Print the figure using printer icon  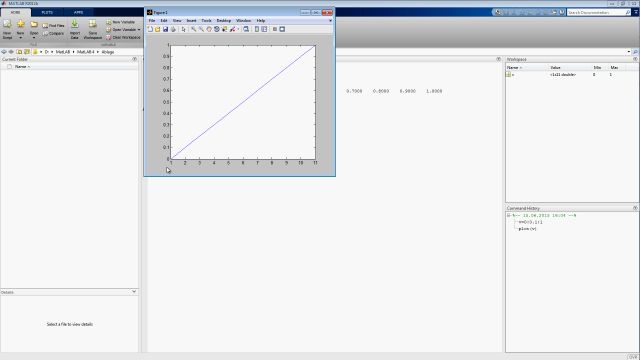(x=173, y=29)
